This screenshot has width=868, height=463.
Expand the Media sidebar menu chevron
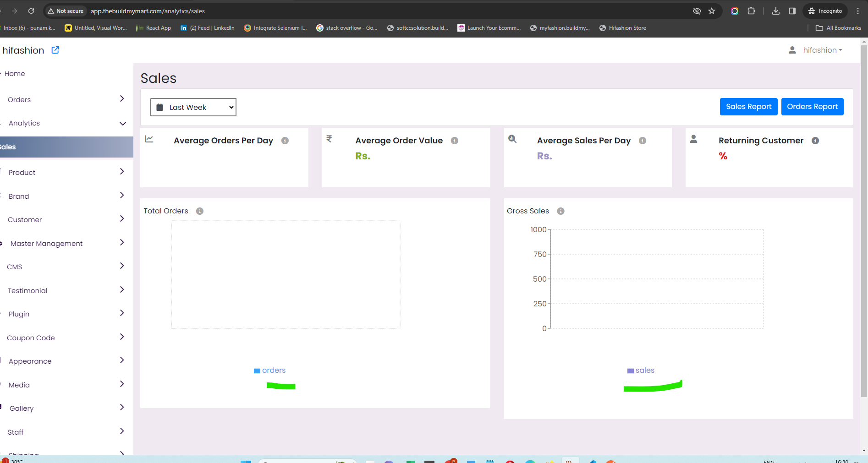[122, 384]
